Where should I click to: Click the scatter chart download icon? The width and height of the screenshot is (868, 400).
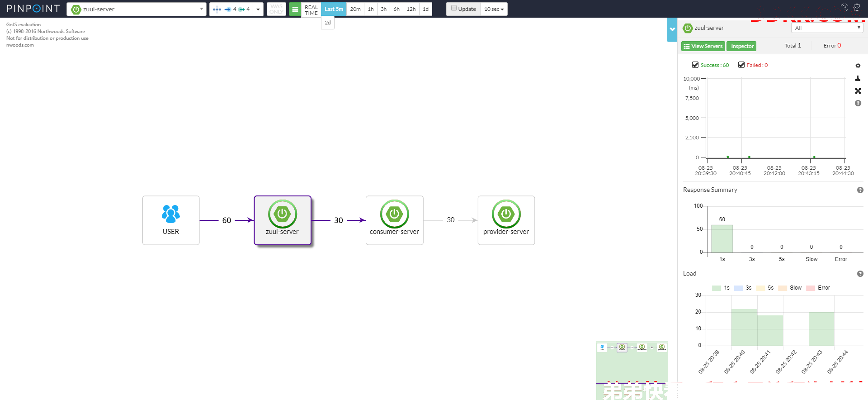858,78
